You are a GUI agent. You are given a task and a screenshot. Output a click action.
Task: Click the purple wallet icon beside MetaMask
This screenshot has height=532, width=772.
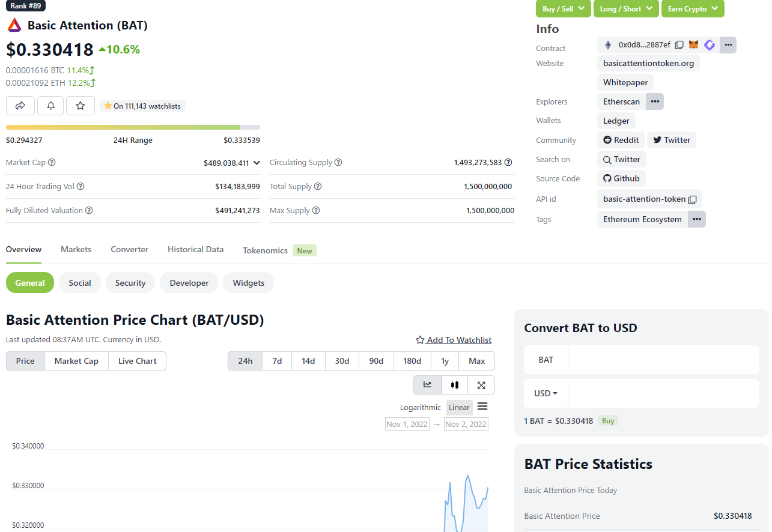tap(710, 44)
